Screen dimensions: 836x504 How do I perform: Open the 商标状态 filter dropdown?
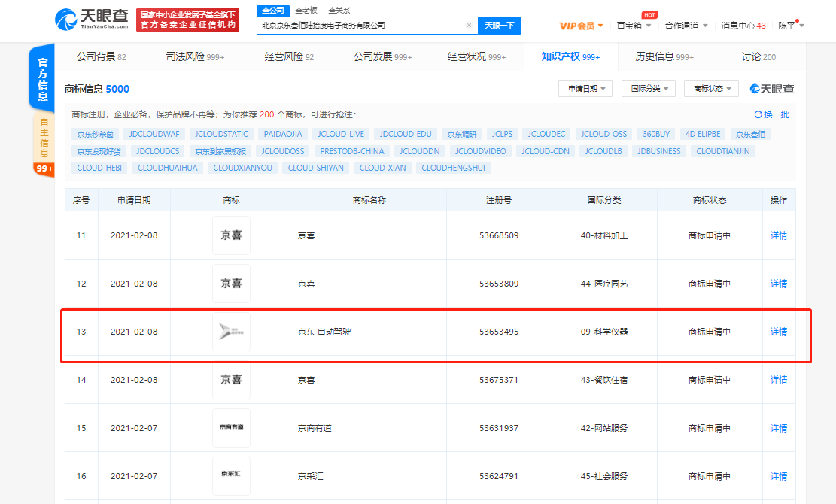click(711, 89)
